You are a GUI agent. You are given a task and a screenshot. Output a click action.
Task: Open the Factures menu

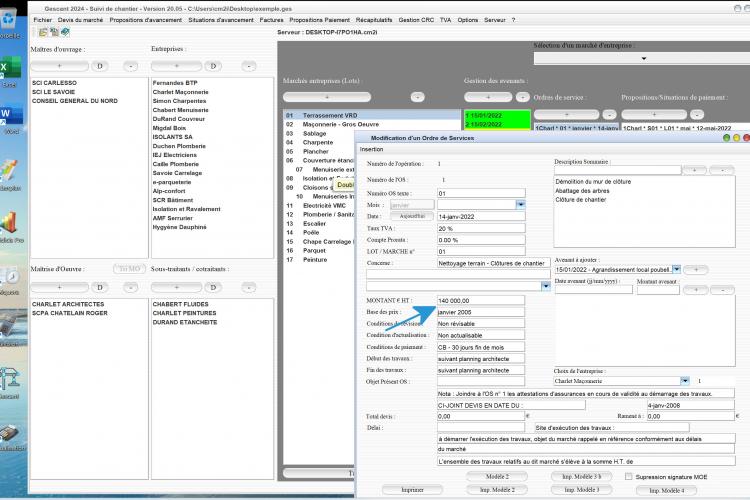[x=271, y=20]
